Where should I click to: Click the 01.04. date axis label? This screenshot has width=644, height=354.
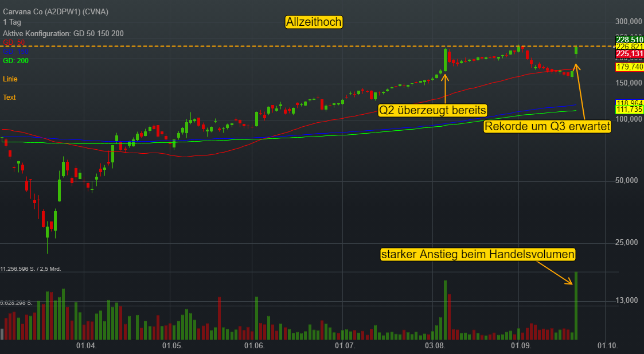[x=87, y=345]
